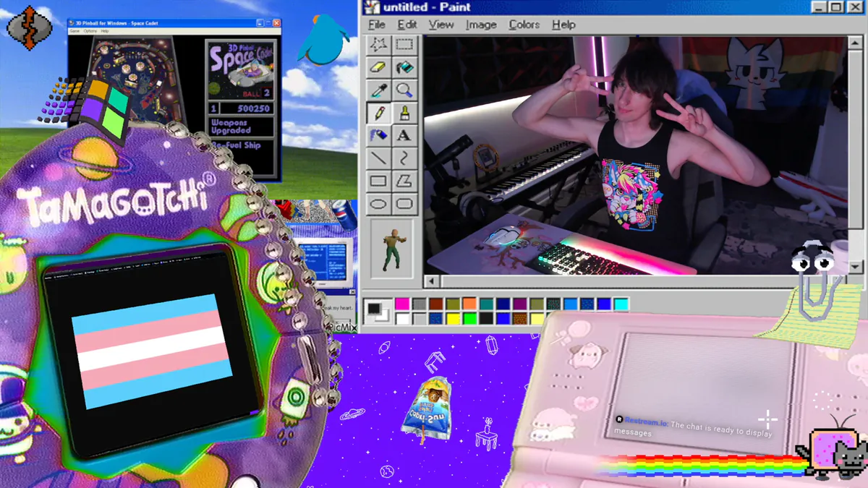Screen dimensions: 868x488
Task: Click the up arrow of Paint's vertical scrollbar
Action: click(855, 43)
